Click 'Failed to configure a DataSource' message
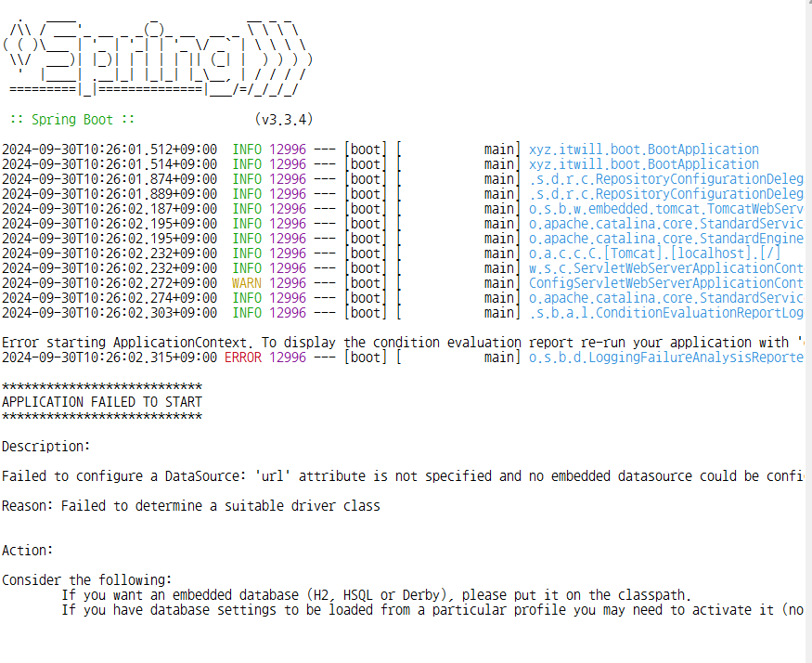812x663 pixels. [403, 476]
